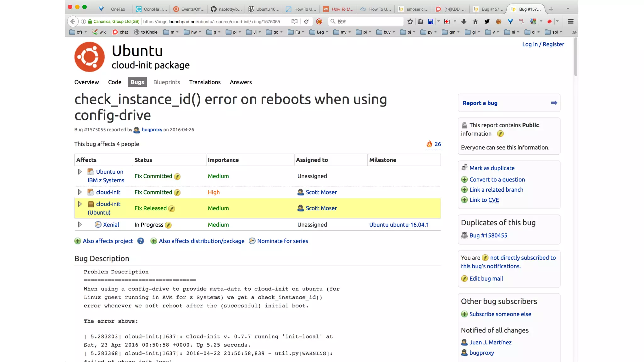This screenshot has width=644, height=362.
Task: Edit Public information privacy pencil icon
Action: (x=500, y=134)
